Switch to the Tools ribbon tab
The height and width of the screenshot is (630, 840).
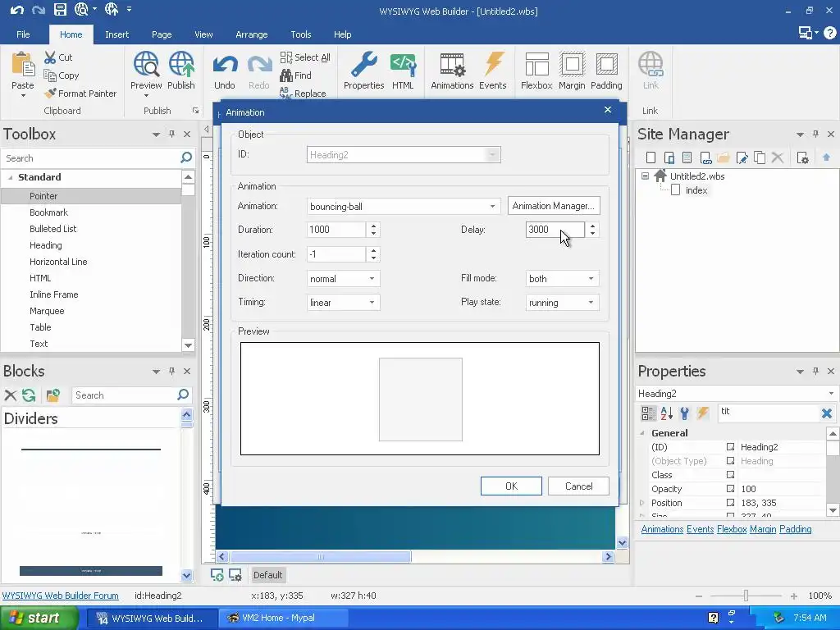(300, 34)
